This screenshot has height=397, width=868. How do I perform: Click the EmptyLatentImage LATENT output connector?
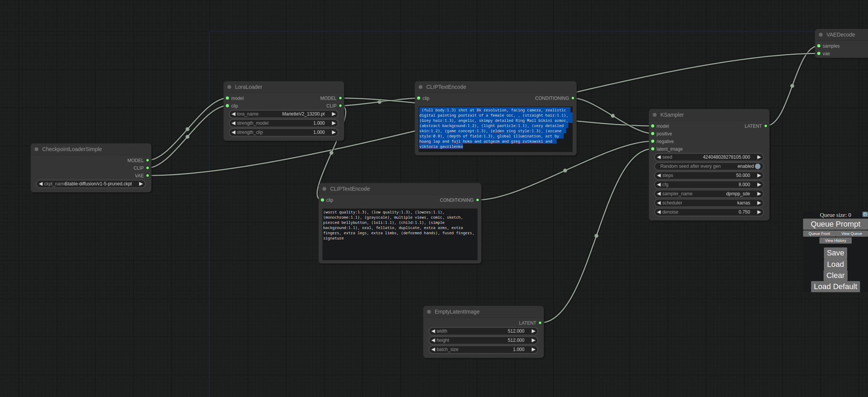540,323
